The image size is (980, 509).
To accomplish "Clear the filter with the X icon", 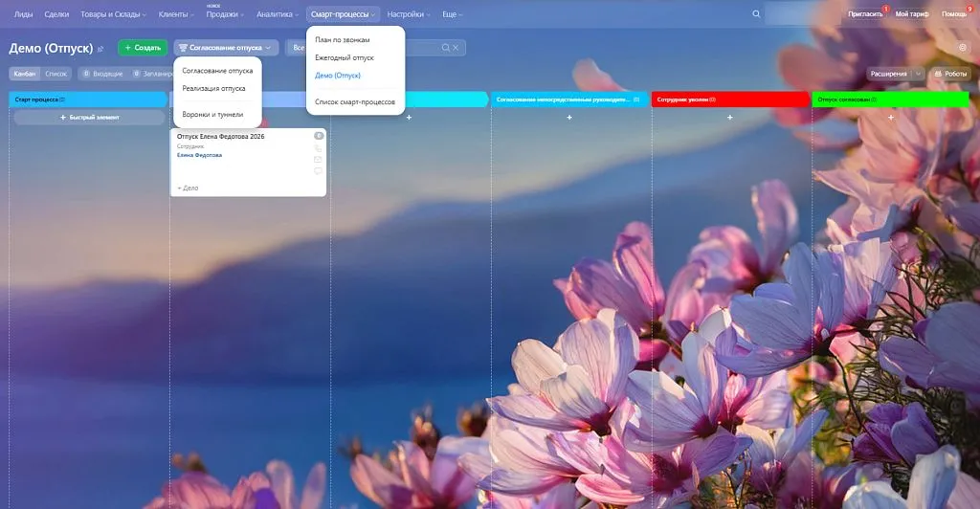I will point(457,48).
